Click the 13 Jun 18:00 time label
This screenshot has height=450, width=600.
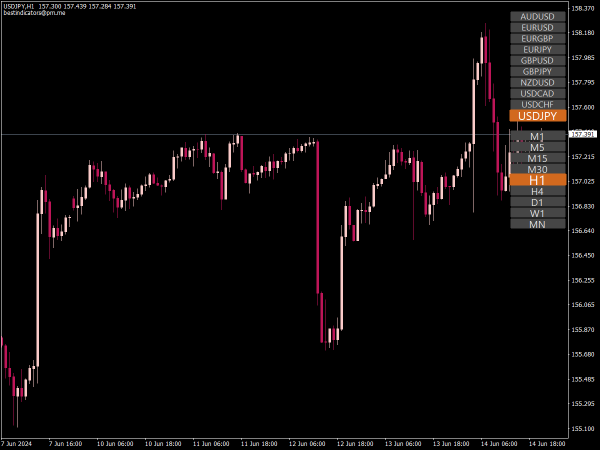[451, 444]
